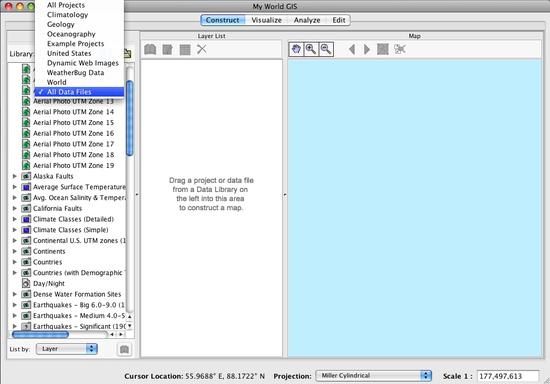550x384 pixels.
Task: Click the zoom-to-full-extent map icon
Action: click(383, 49)
